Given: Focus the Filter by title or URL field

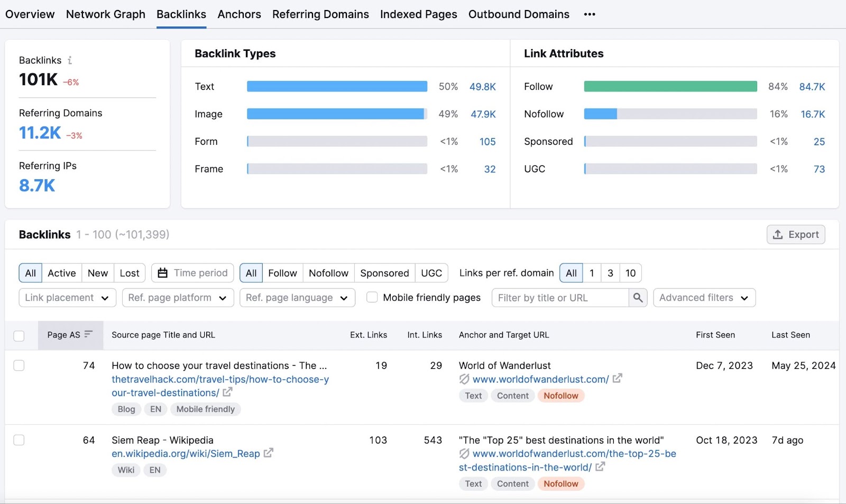Looking at the screenshot, I should pyautogui.click(x=560, y=297).
